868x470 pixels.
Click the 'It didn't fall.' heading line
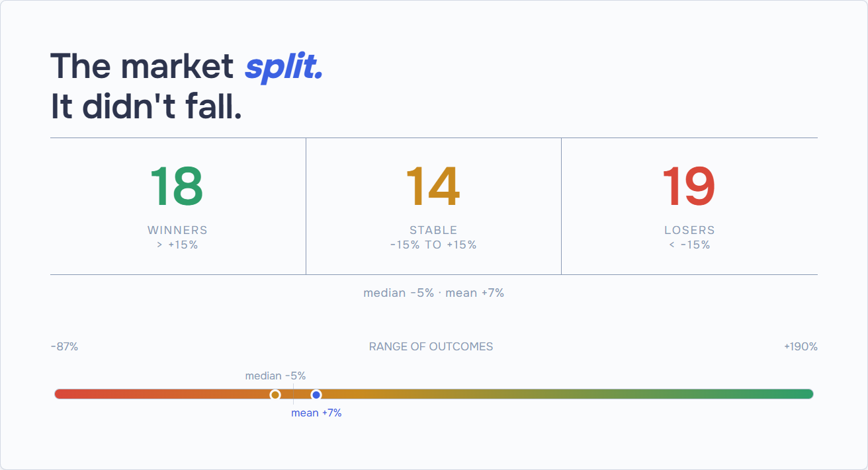(146, 106)
